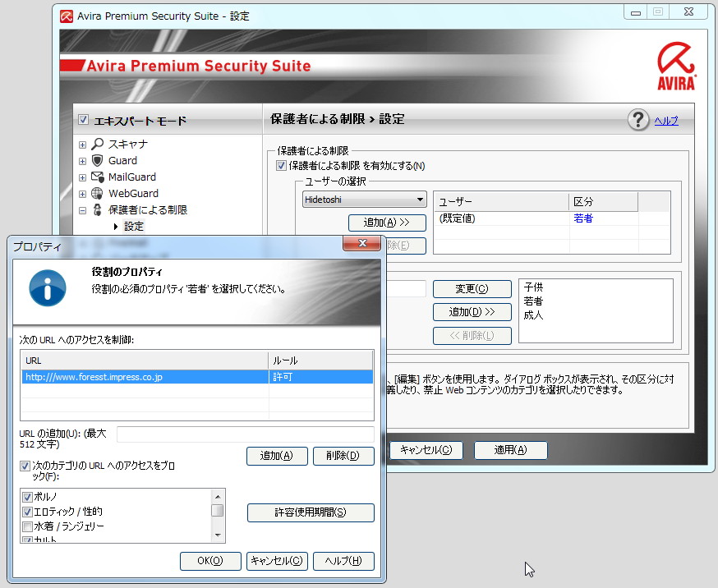This screenshot has height=588, width=718.
Task: Select the Guard shield icon in sidebar
Action: pos(96,160)
